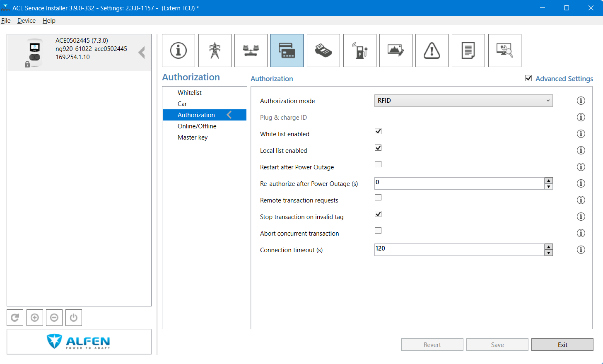The image size is (603, 364).
Task: Open the File menu
Action: [x=6, y=21]
